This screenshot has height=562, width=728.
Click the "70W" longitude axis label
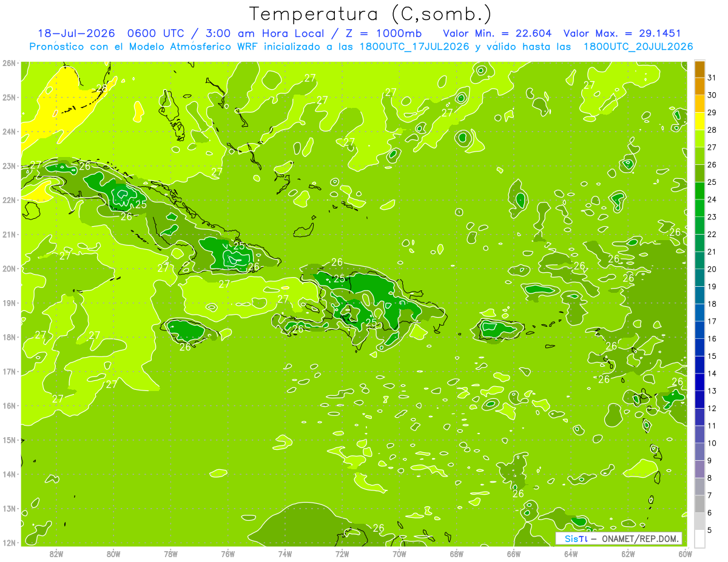399,554
